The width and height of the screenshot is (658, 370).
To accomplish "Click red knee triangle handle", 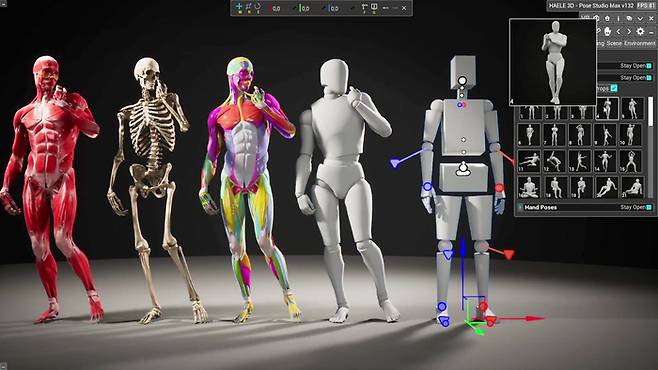I will click(x=509, y=254).
